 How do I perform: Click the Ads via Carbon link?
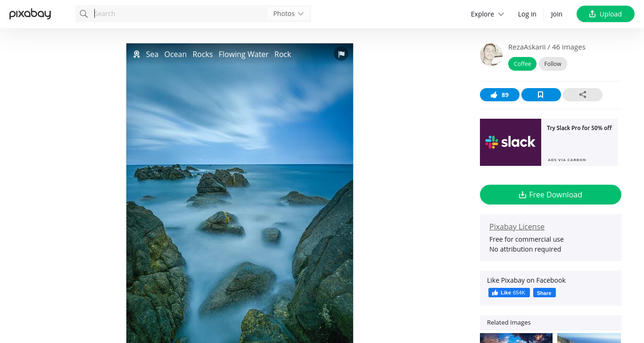pos(567,160)
